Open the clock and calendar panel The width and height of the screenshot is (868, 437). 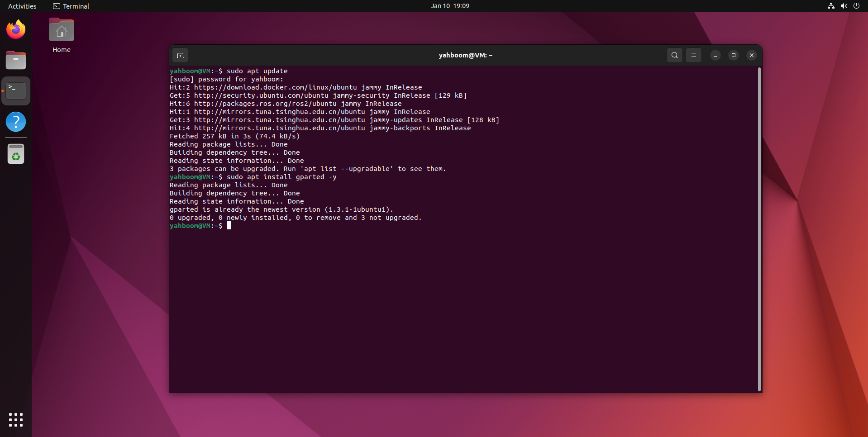[x=449, y=6]
